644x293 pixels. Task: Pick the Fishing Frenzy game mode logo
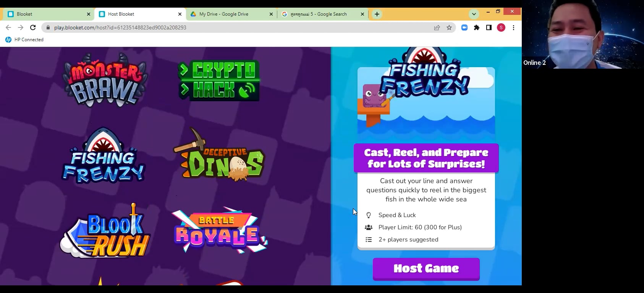pyautogui.click(x=104, y=156)
